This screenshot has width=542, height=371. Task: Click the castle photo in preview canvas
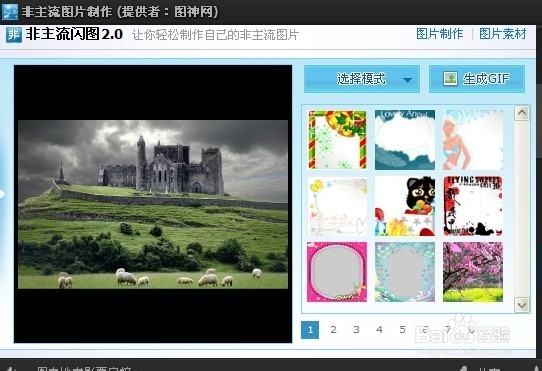[153, 204]
